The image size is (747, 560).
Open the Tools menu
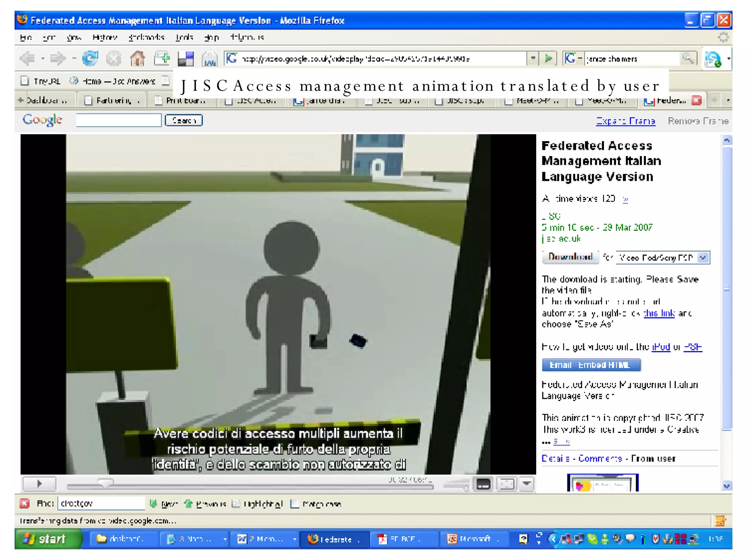(184, 37)
